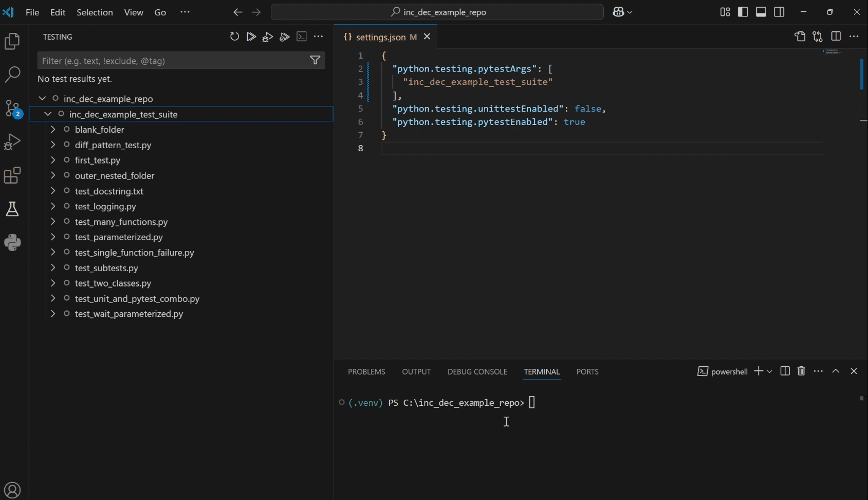Open the terminal launch profile dropdown
This screenshot has height=500, width=868.
(769, 371)
